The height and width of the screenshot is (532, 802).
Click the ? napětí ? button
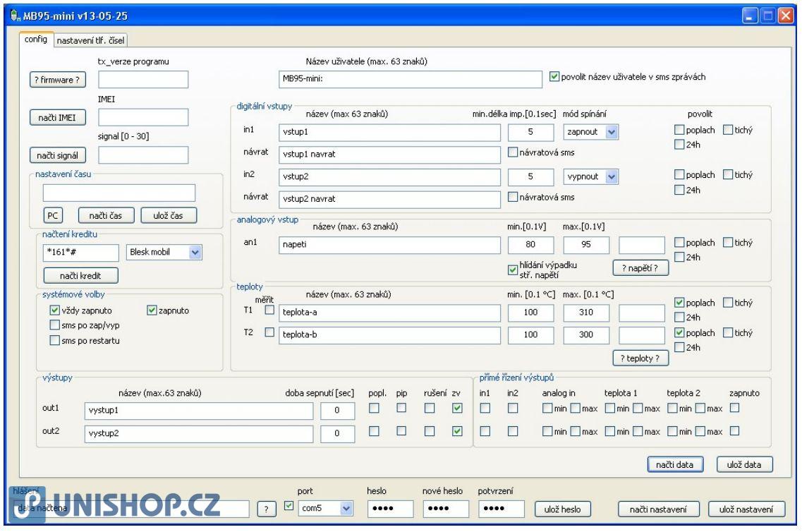pos(640,267)
